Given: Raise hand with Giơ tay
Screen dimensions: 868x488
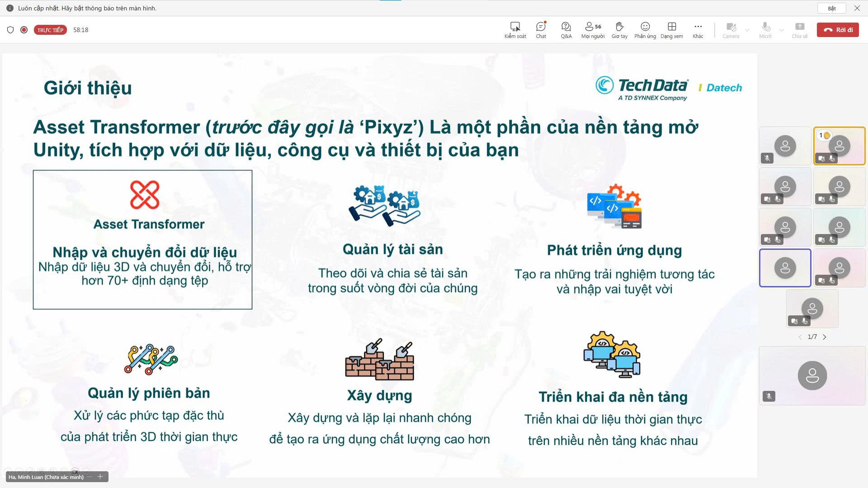Looking at the screenshot, I should pos(619,30).
